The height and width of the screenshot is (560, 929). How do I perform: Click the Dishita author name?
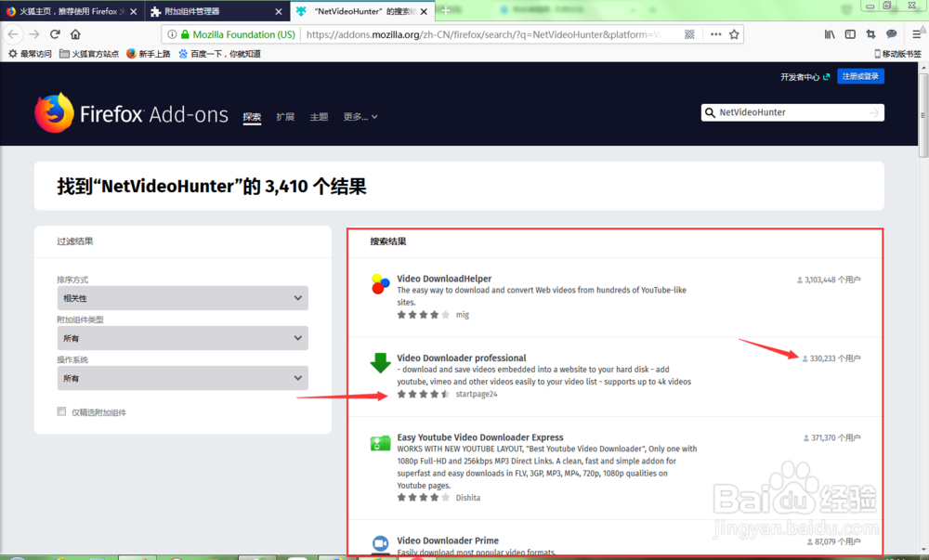click(468, 498)
